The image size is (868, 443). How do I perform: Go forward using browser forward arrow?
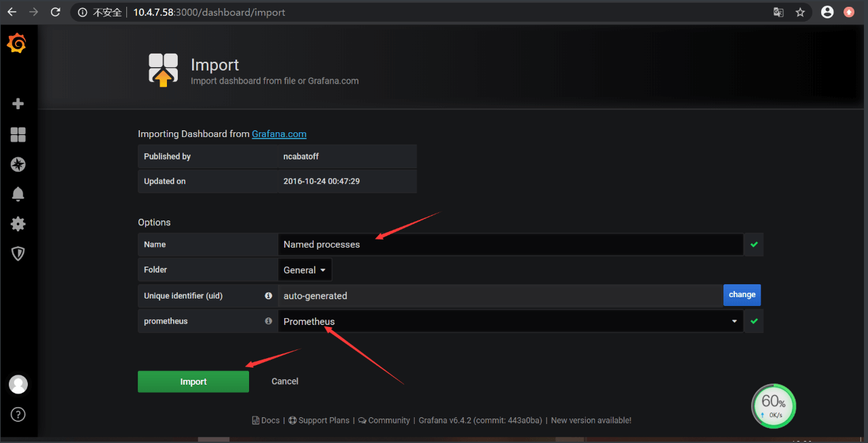33,12
